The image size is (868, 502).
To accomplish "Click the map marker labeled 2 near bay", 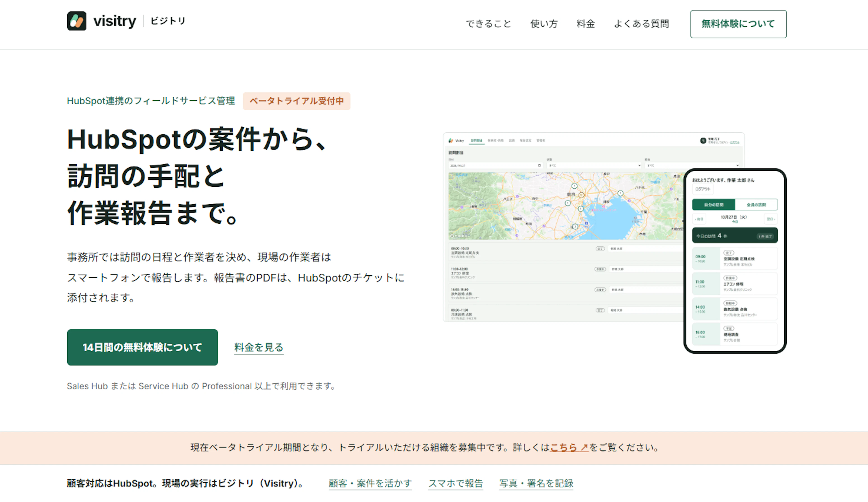I will (x=575, y=227).
